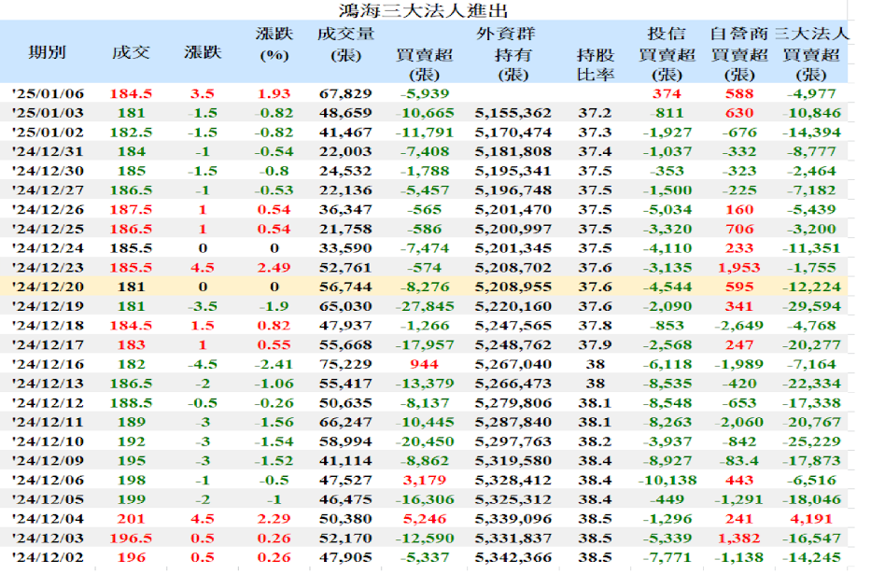Click the title 鴻海三大法人進出
Viewport: 871px width, 588px height.
(x=423, y=10)
